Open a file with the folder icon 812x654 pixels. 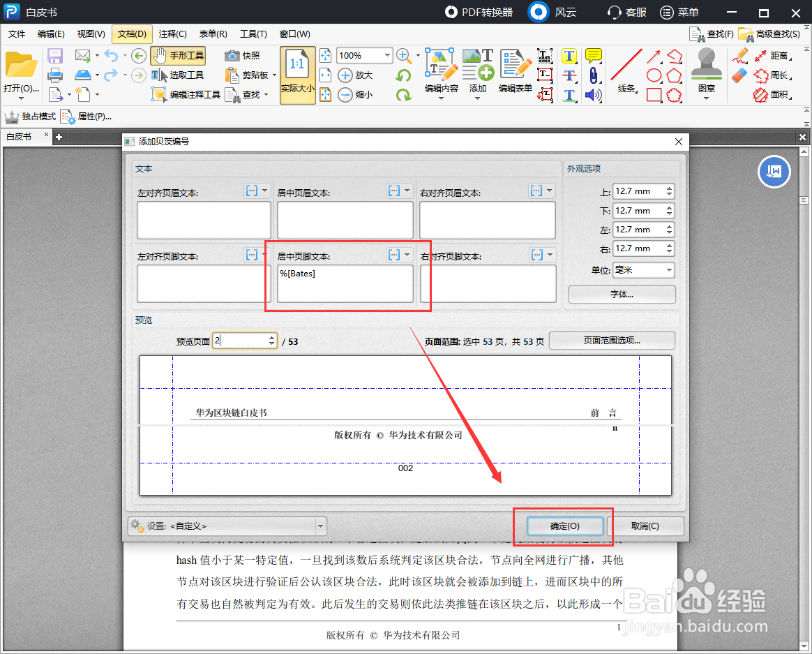pos(21,66)
